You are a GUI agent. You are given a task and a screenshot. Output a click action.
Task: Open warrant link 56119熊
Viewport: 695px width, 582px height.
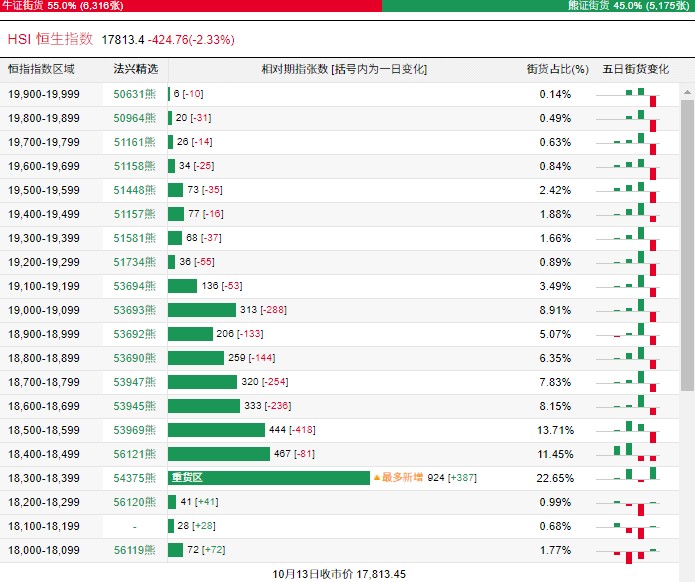135,551
